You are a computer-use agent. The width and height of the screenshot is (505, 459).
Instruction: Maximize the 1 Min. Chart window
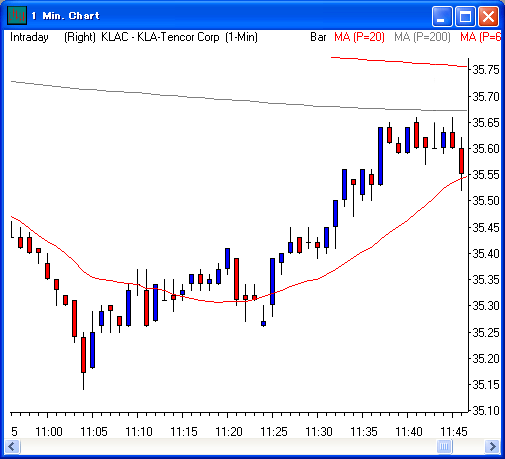pos(465,16)
